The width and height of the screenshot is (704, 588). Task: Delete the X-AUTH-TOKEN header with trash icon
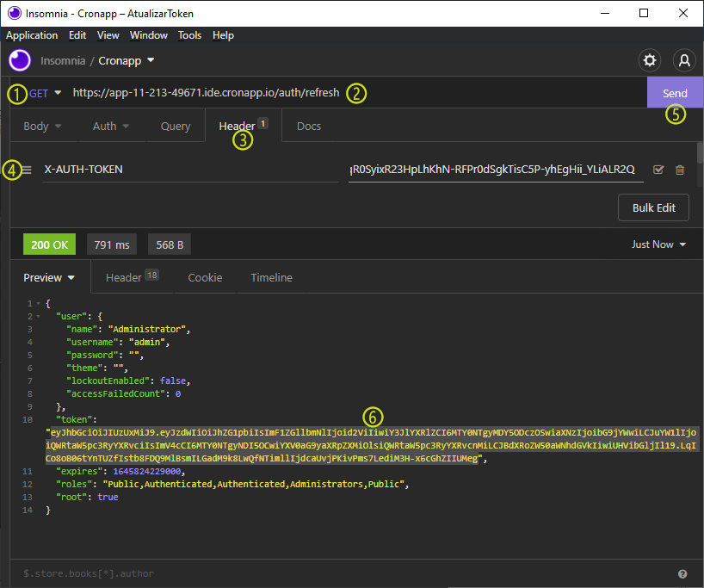coord(680,170)
